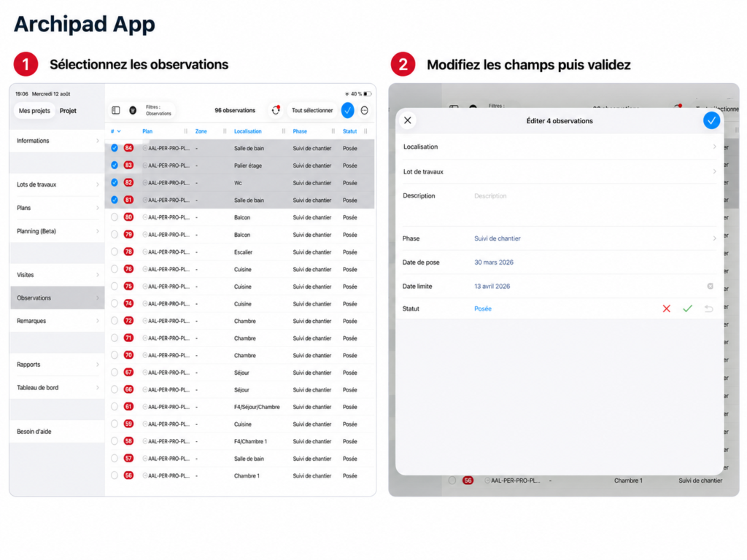Deselect observation 82 checkbox

pos(115,182)
